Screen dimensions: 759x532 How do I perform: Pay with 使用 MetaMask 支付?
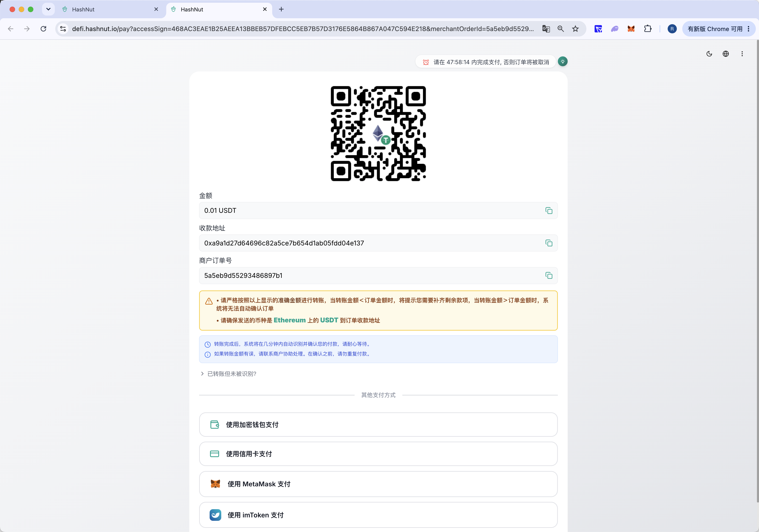(378, 484)
